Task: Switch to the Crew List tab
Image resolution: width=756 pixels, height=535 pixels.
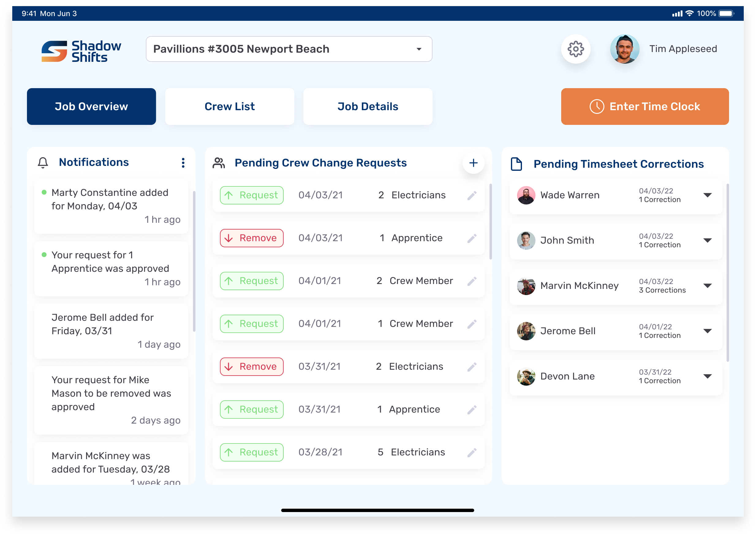Action: click(x=229, y=106)
